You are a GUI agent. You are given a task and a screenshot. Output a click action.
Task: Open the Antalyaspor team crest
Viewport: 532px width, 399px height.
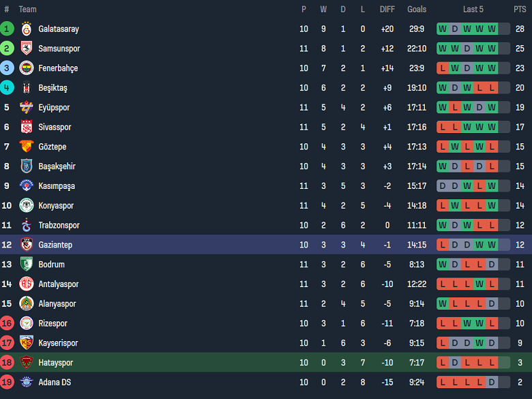point(27,284)
